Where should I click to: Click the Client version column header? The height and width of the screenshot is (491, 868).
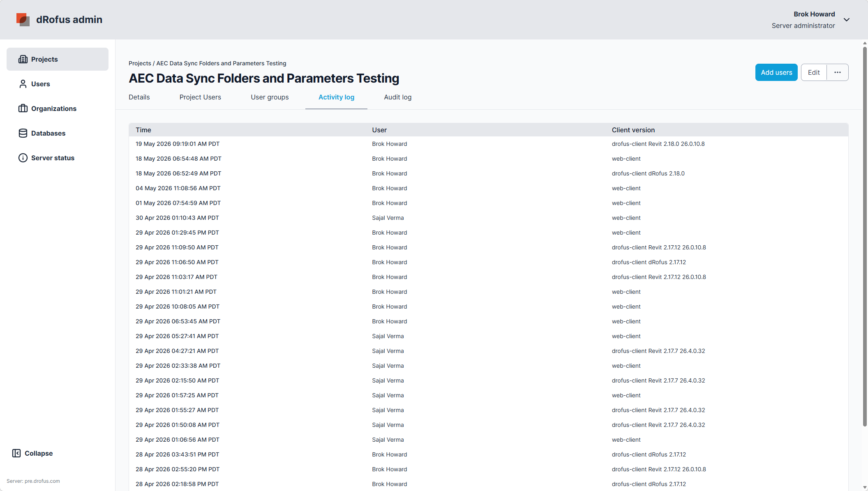pyautogui.click(x=633, y=130)
